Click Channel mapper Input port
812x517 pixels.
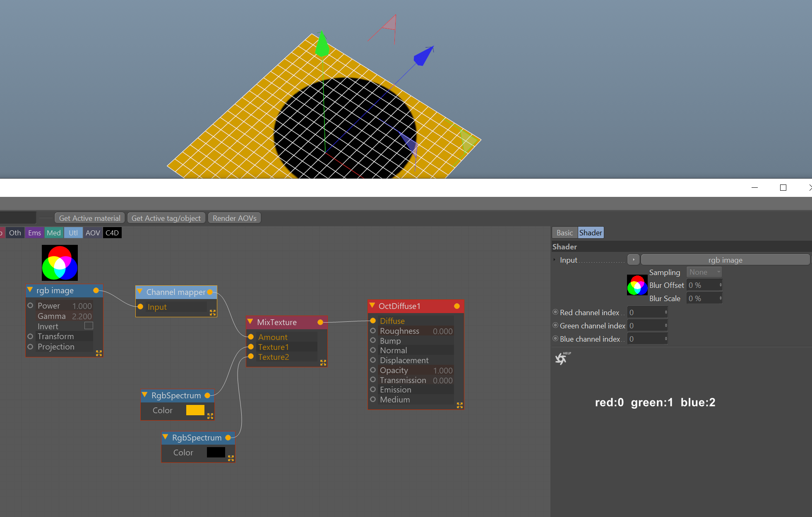[x=140, y=306]
